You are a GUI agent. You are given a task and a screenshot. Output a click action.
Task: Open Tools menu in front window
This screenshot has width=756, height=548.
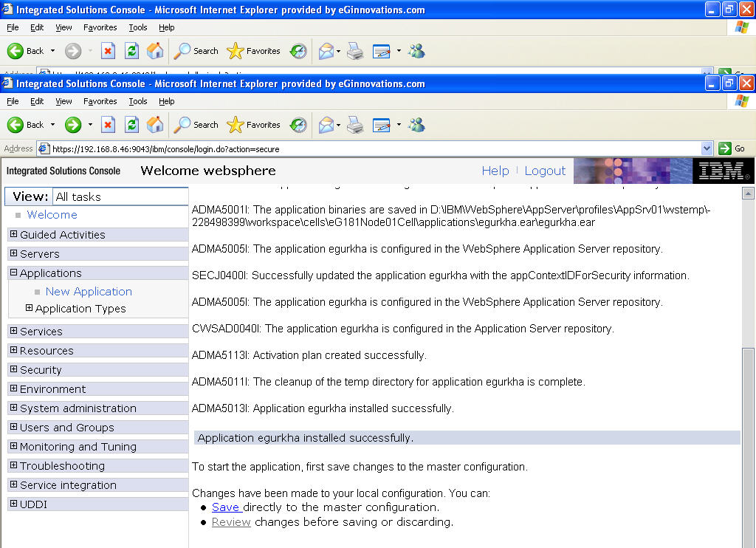tap(138, 101)
